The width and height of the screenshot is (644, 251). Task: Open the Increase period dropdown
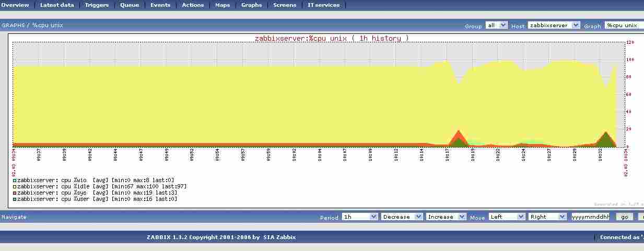pos(446,217)
